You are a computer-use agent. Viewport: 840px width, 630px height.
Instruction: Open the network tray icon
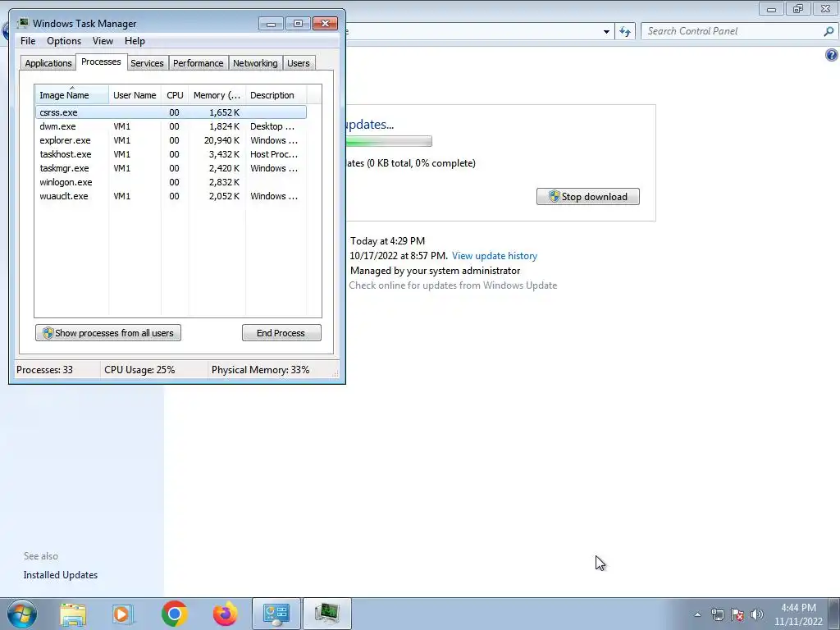pyautogui.click(x=717, y=614)
